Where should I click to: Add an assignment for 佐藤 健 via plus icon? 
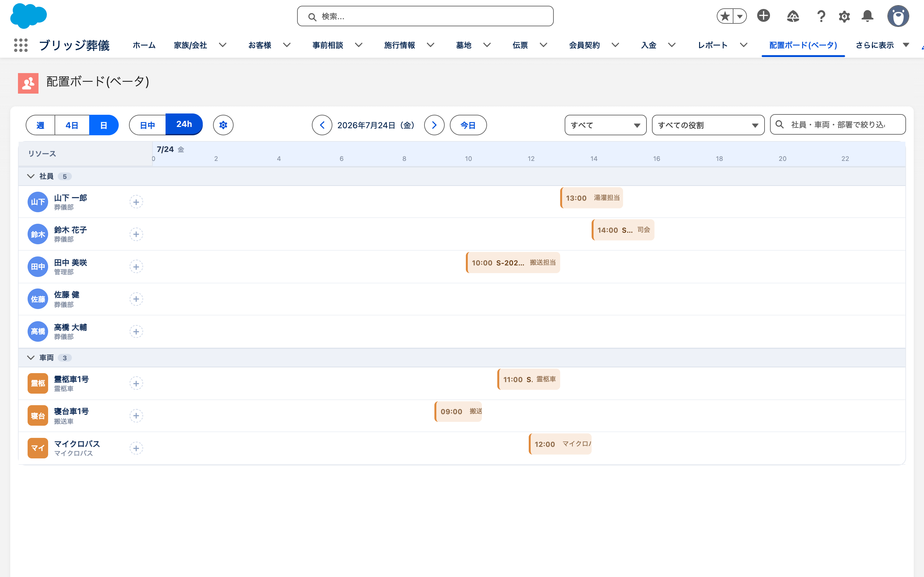[136, 299]
